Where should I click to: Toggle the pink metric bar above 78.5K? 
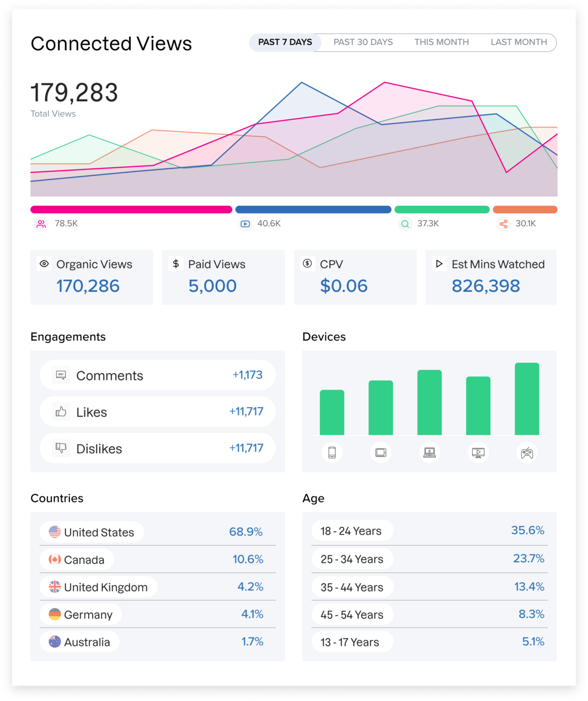[131, 209]
